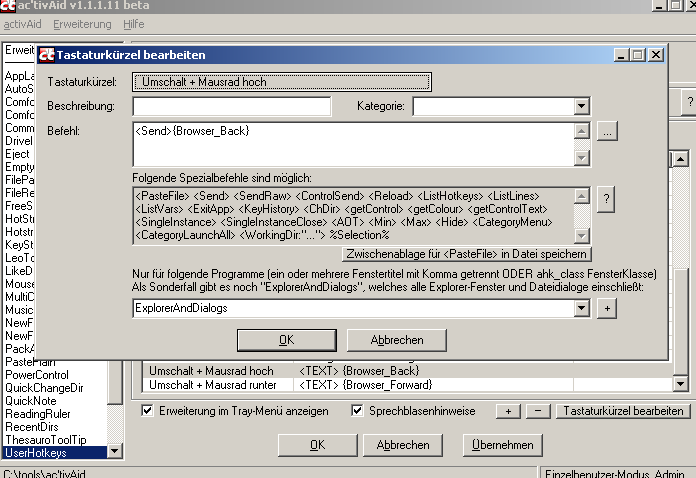696x478 pixels.
Task: Click '−' button to remove a hotkey
Action: click(x=537, y=411)
